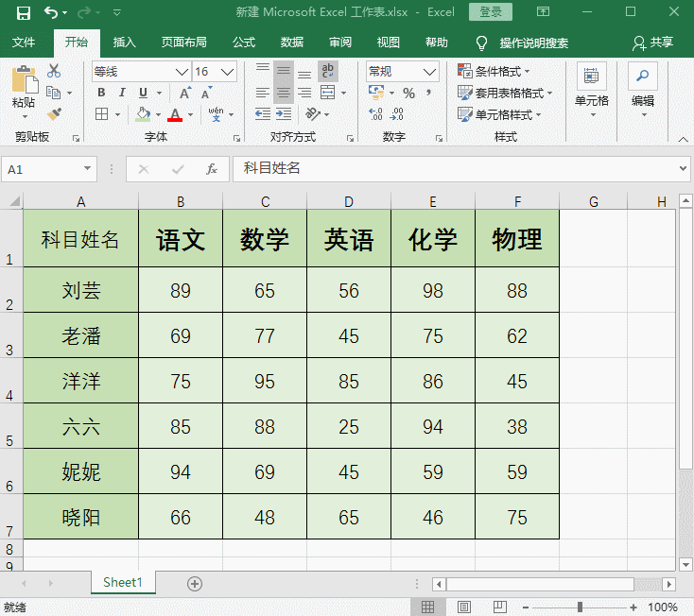Click the Copy icon in clipboard group
The image size is (694, 616).
point(54,93)
